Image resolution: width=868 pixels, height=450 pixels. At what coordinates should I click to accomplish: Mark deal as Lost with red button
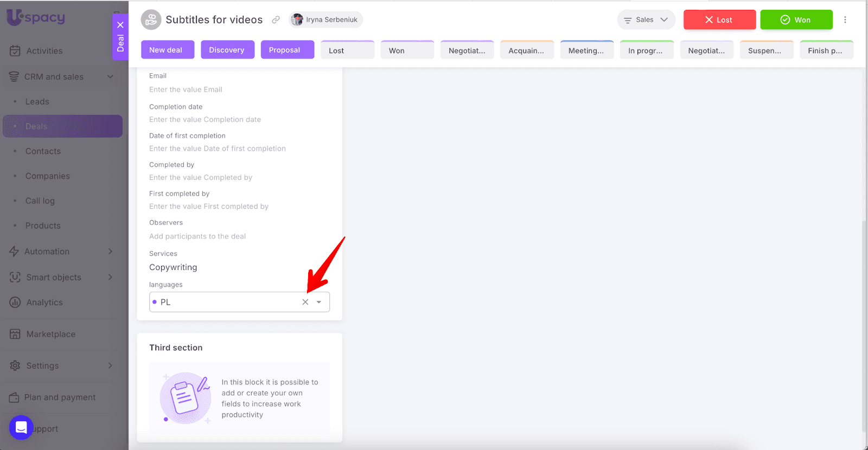pos(719,20)
